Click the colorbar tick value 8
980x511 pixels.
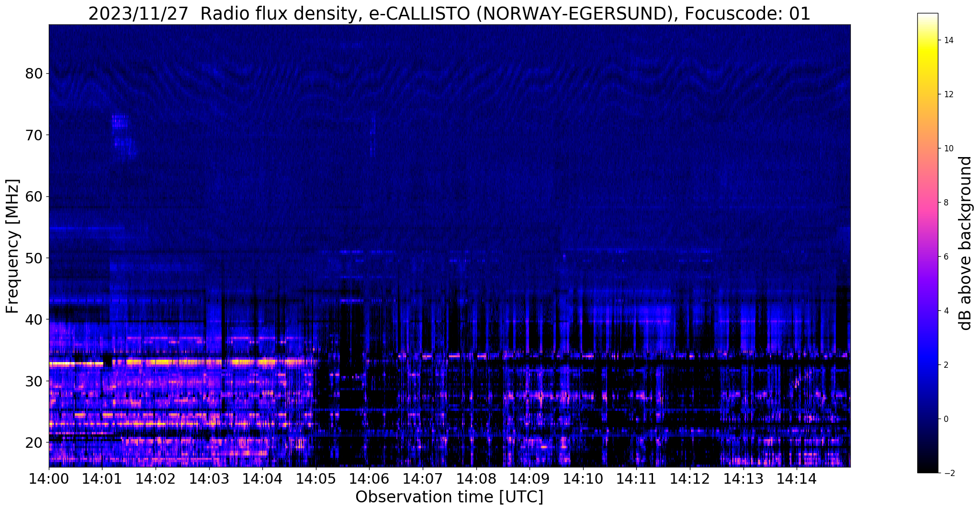[x=946, y=203]
